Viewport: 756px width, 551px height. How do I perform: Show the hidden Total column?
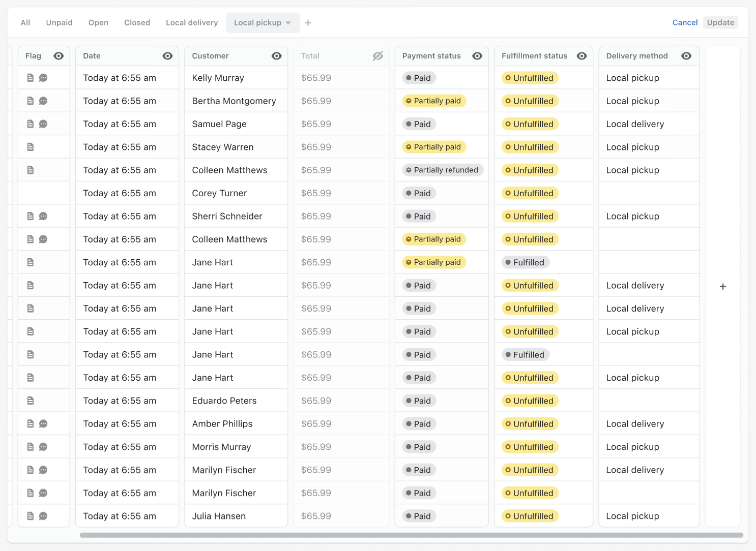pos(377,56)
